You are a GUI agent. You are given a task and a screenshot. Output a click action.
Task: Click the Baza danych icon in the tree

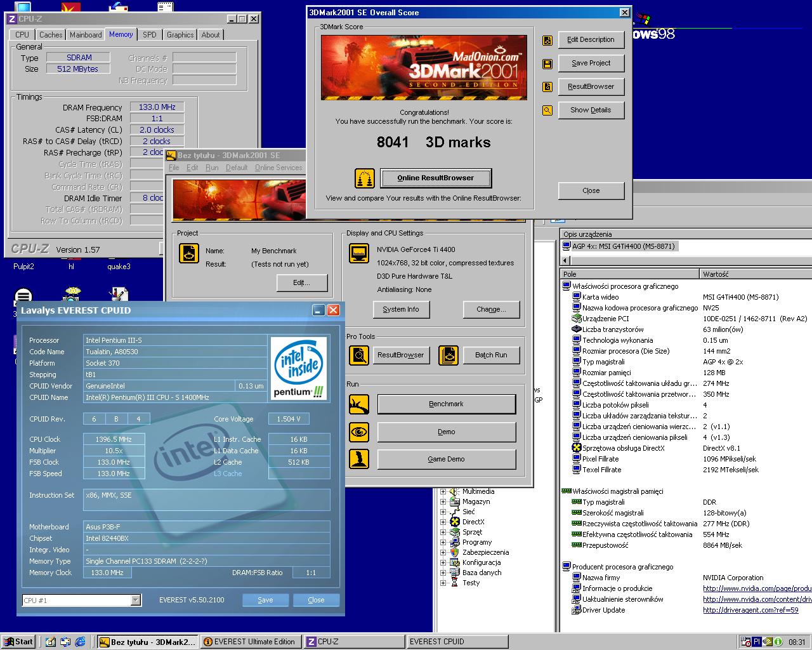(455, 573)
